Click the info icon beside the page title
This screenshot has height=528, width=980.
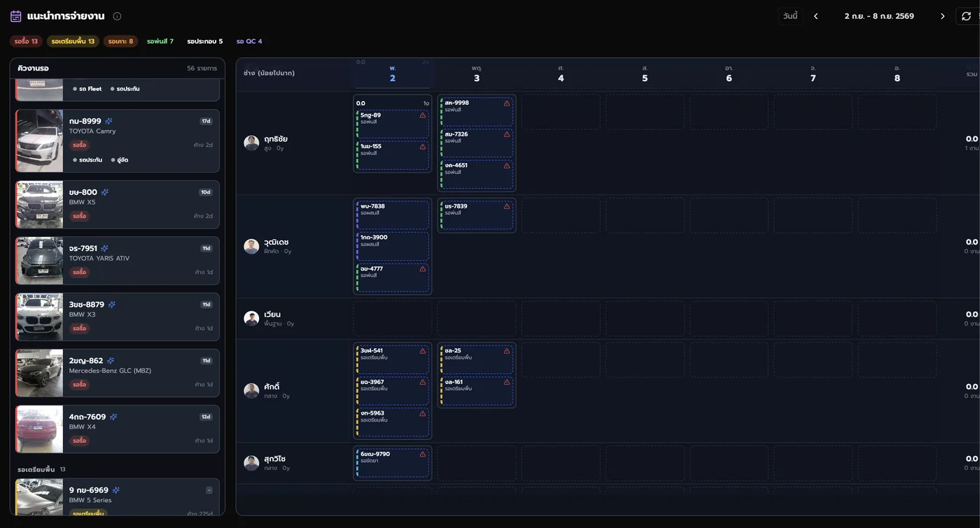[117, 16]
